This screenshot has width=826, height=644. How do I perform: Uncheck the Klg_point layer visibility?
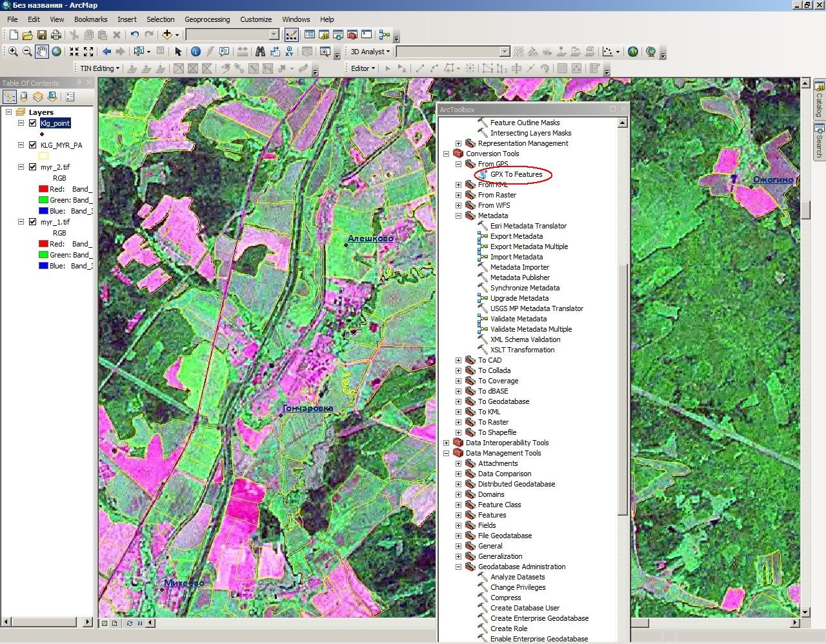(33, 123)
